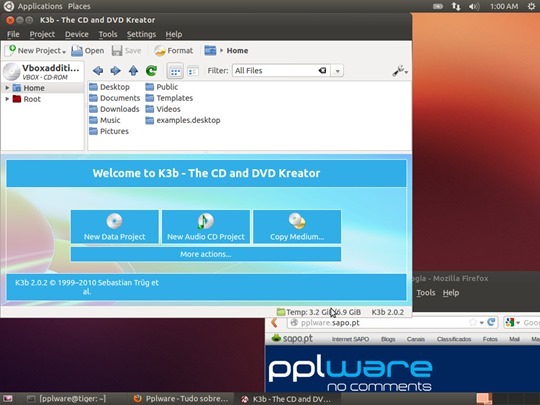Switch to details view mode
Screen dimensions: 540x405
tap(193, 71)
